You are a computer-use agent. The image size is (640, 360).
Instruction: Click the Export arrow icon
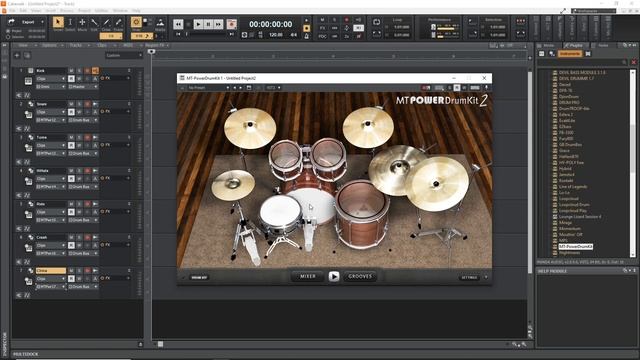pyautogui.click(x=11, y=22)
